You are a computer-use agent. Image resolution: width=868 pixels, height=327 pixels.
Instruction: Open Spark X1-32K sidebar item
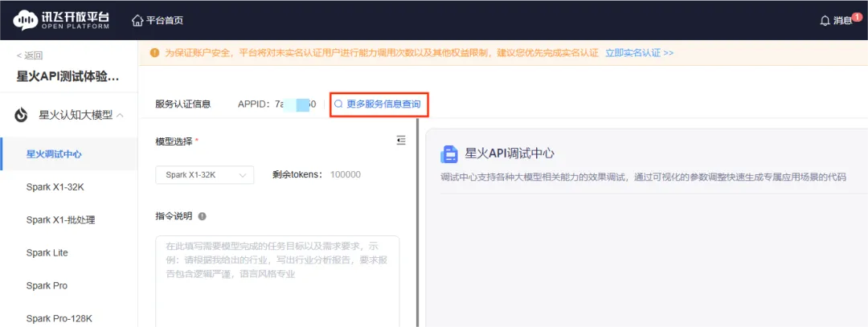55,187
